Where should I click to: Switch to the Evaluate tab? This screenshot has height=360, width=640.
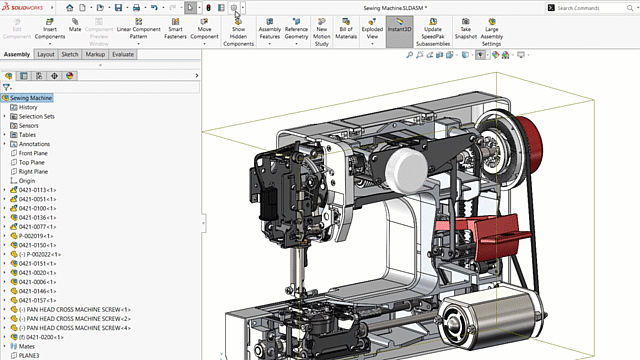point(123,54)
